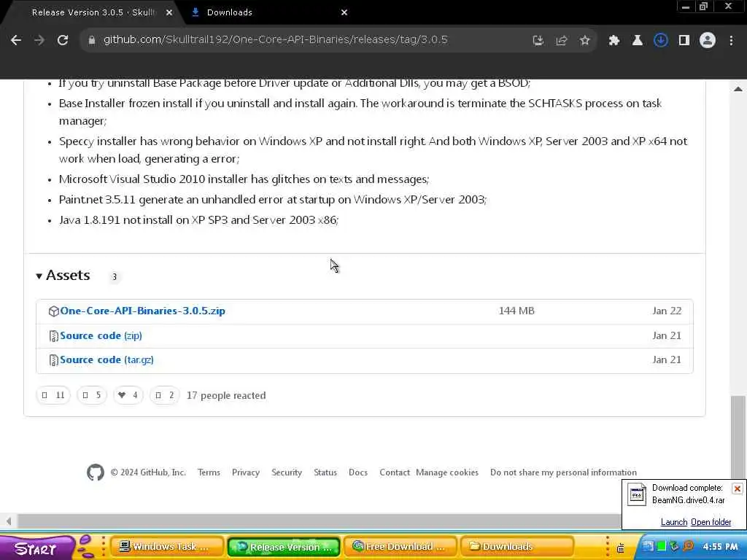This screenshot has width=747, height=560.
Task: Click the 17 people reacted text
Action: [226, 395]
